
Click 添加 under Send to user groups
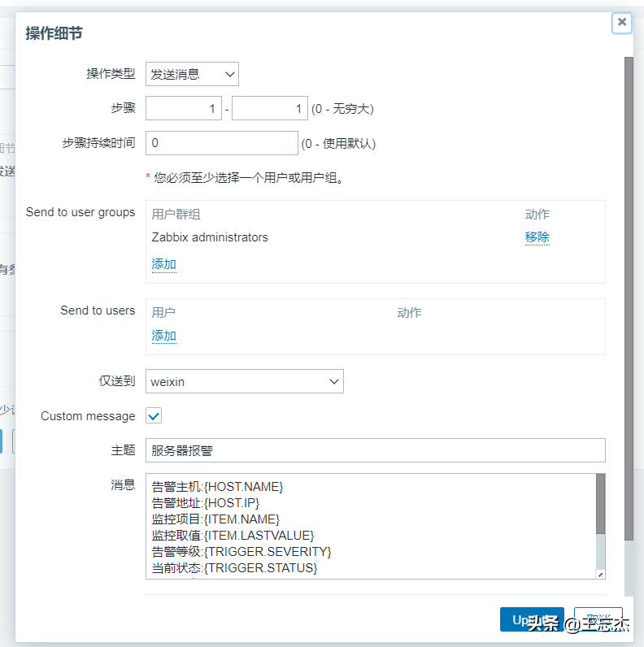tap(164, 264)
